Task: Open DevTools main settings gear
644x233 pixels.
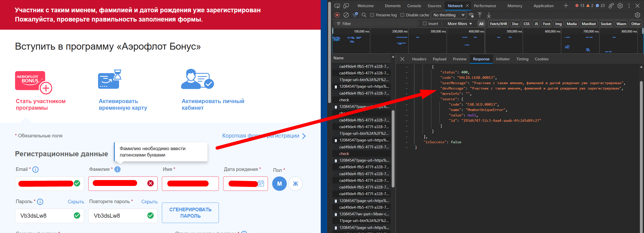Action: tap(620, 6)
